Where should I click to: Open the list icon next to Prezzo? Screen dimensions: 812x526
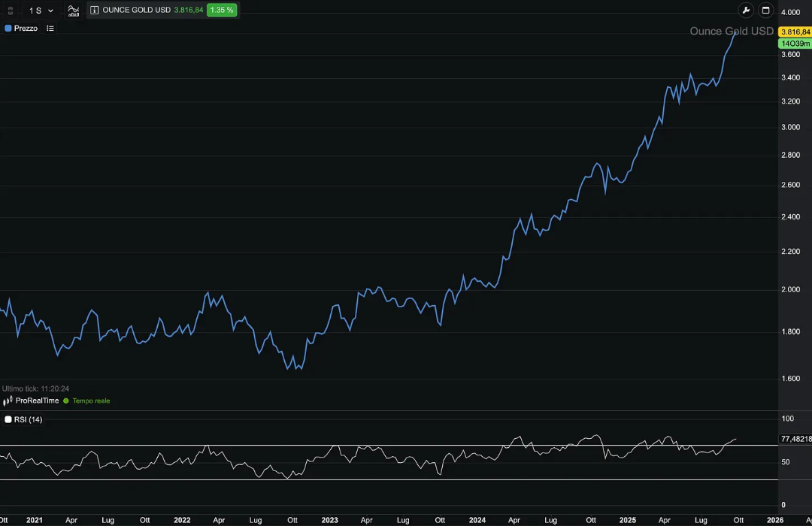coord(50,29)
